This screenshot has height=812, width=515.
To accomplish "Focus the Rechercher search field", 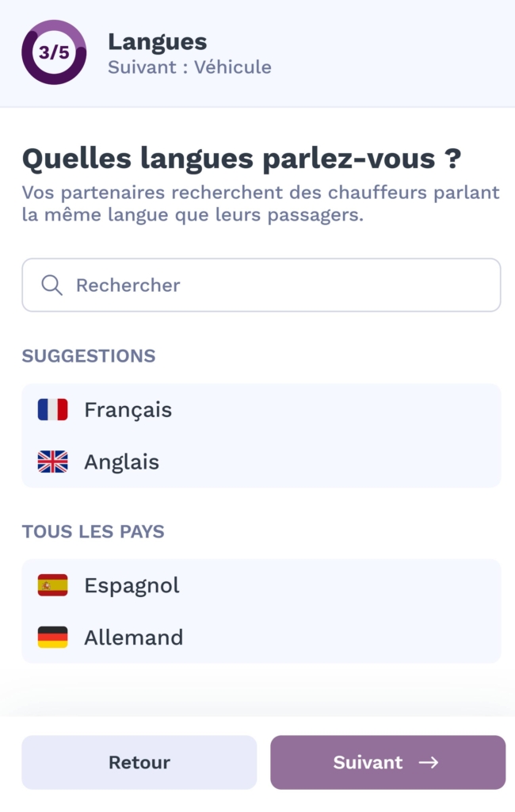I will click(x=269, y=285).
